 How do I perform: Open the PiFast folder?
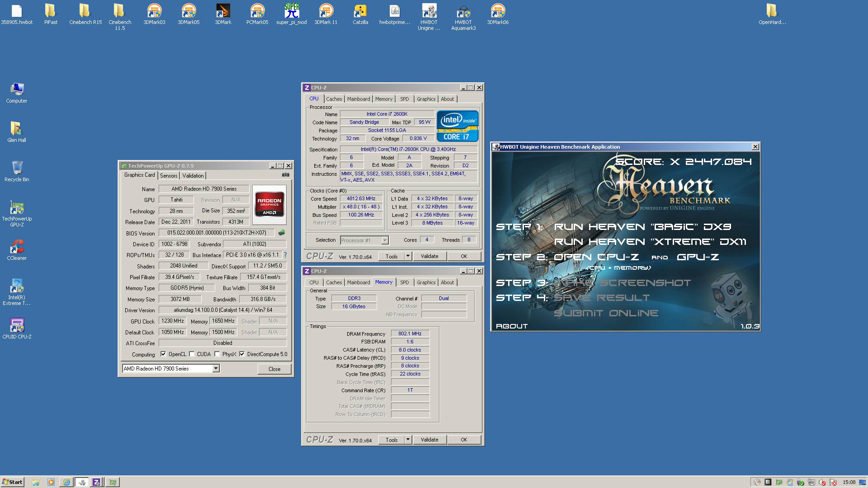(x=51, y=14)
